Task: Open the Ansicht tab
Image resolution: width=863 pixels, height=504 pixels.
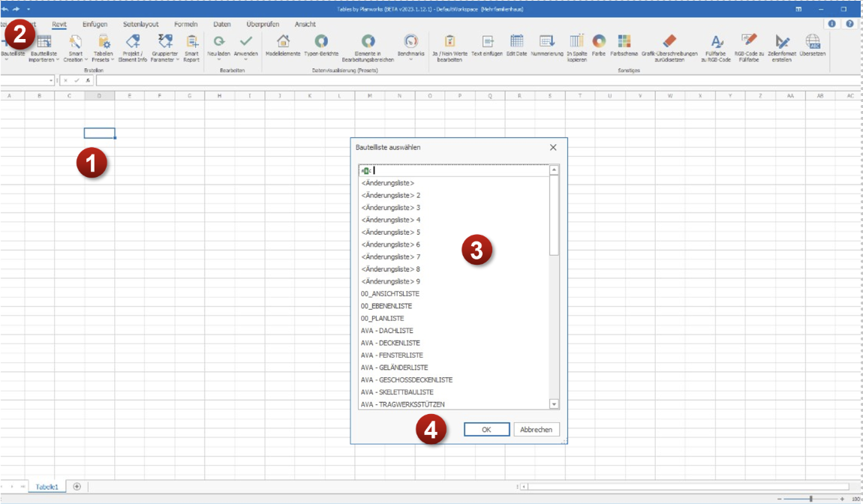Action: [305, 24]
